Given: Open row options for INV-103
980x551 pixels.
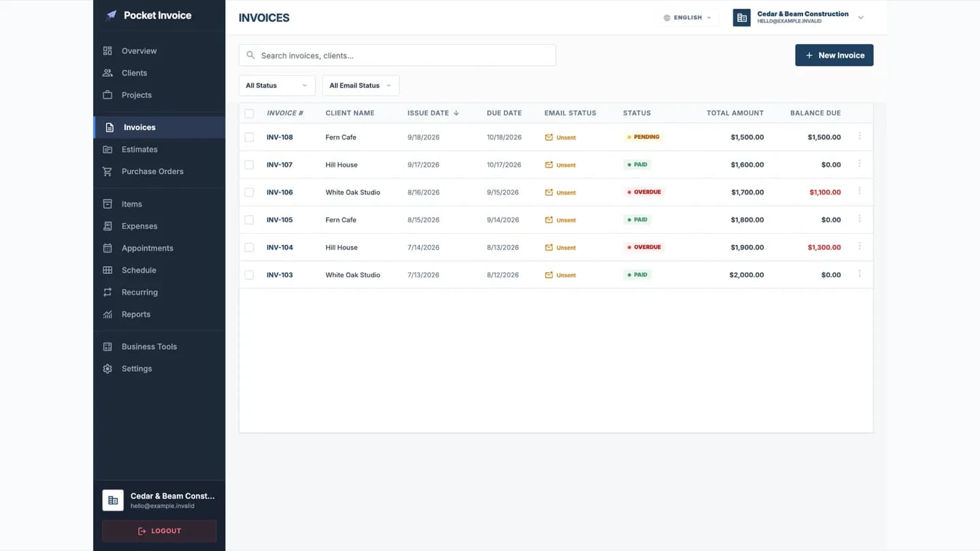Looking at the screenshot, I should click(860, 274).
